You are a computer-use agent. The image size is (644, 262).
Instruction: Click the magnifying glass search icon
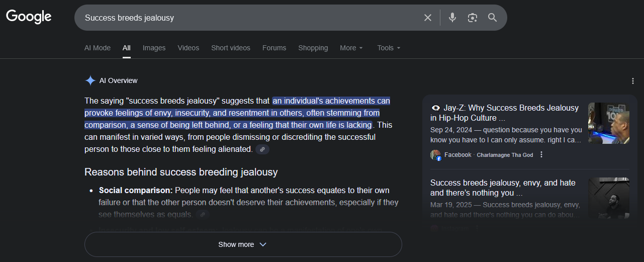click(493, 18)
